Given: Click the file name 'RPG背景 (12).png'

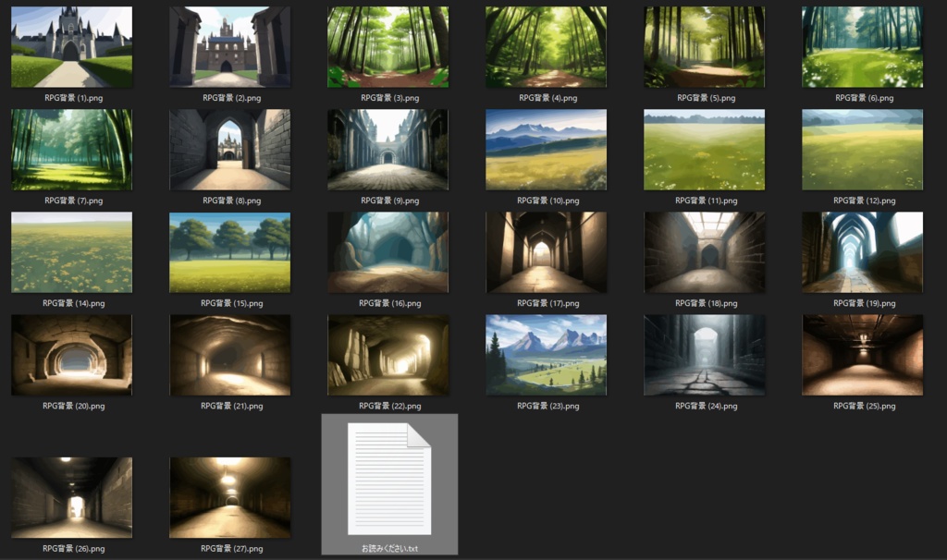Looking at the screenshot, I should pyautogui.click(x=865, y=201).
